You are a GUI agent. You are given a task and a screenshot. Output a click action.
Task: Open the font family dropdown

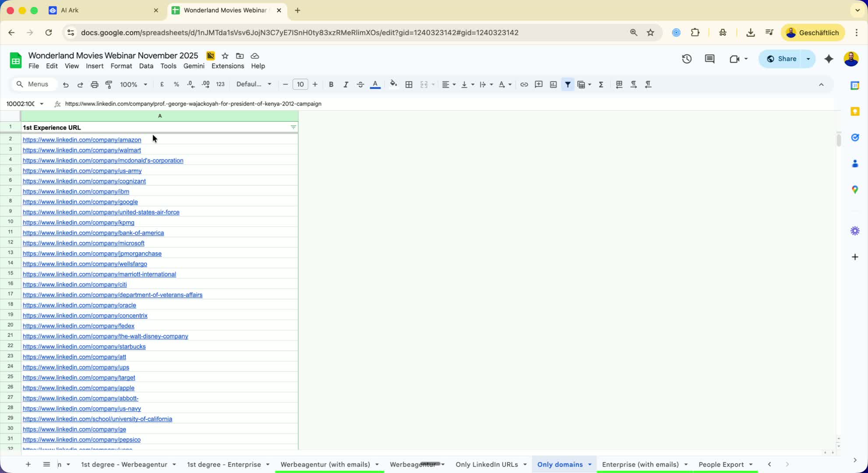pyautogui.click(x=254, y=85)
